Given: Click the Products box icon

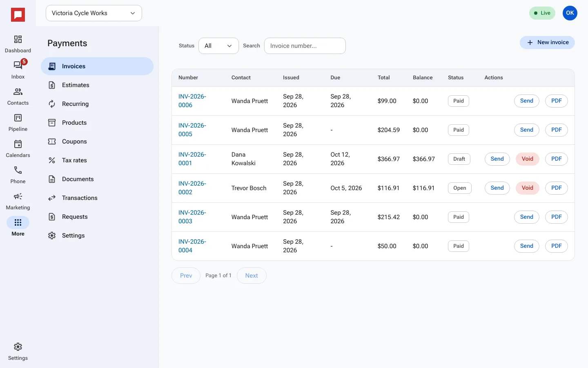Looking at the screenshot, I should 52,123.
